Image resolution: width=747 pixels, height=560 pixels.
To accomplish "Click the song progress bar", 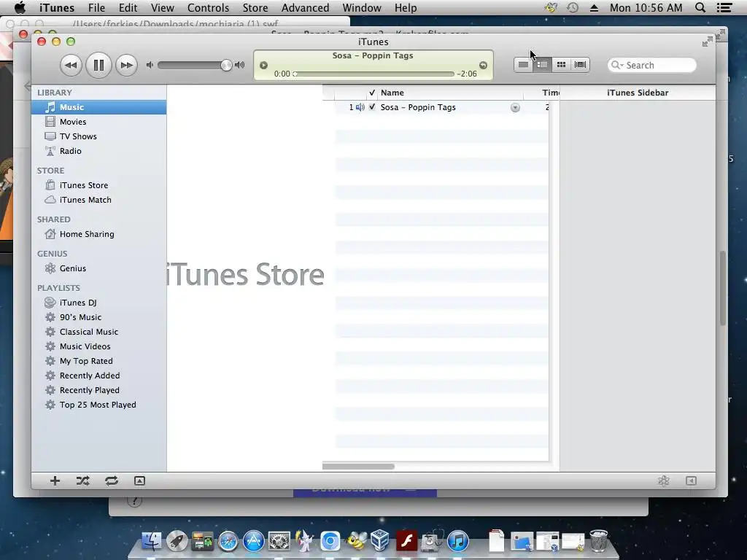I will [373, 74].
